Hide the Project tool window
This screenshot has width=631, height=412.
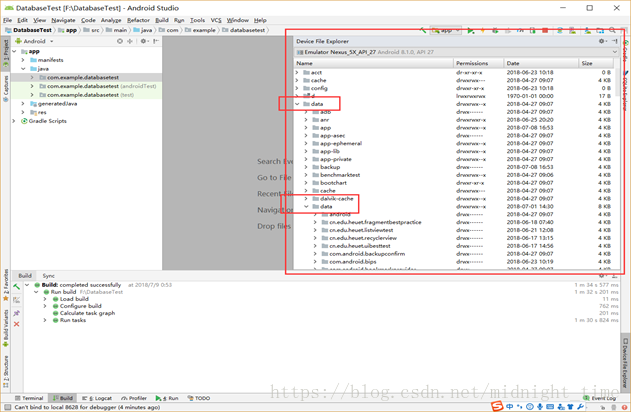click(156, 41)
